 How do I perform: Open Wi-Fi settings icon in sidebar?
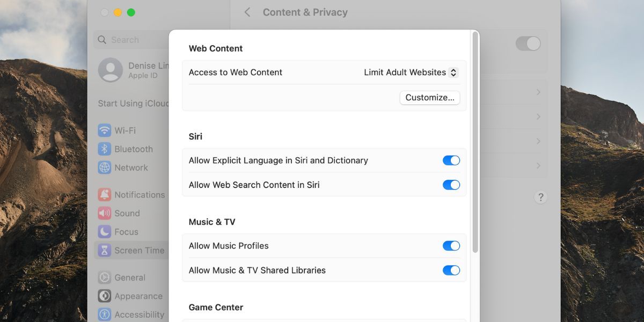tap(105, 130)
